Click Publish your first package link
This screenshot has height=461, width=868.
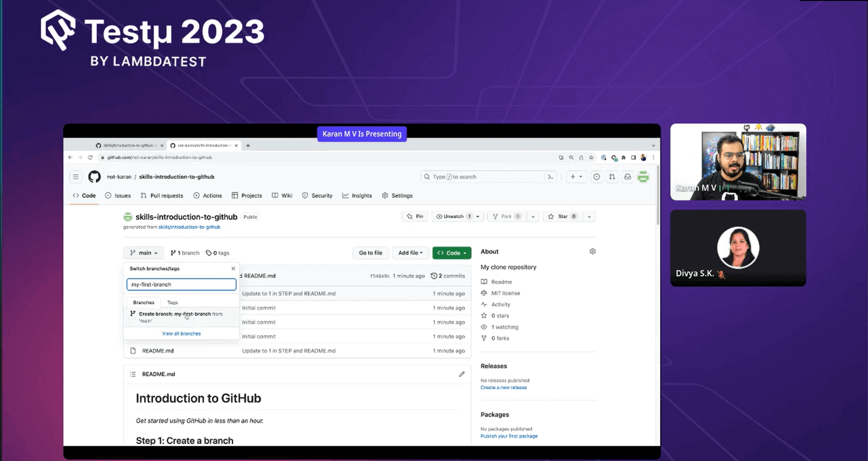509,436
